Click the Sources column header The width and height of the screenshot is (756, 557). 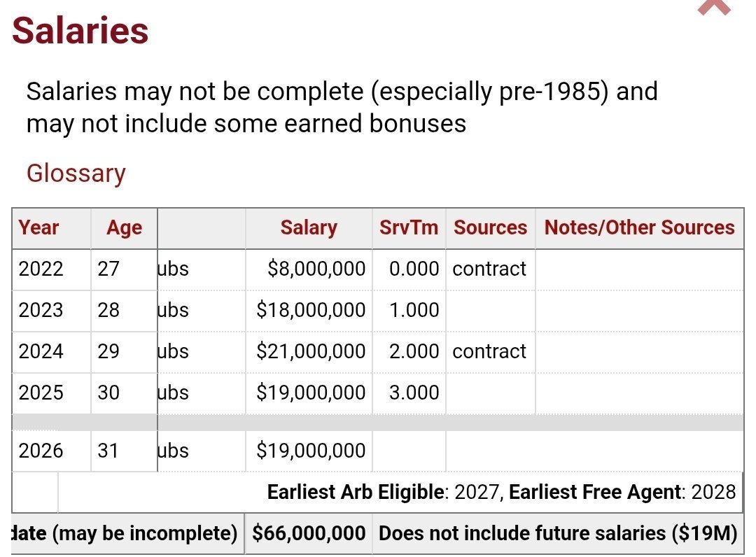(x=490, y=227)
